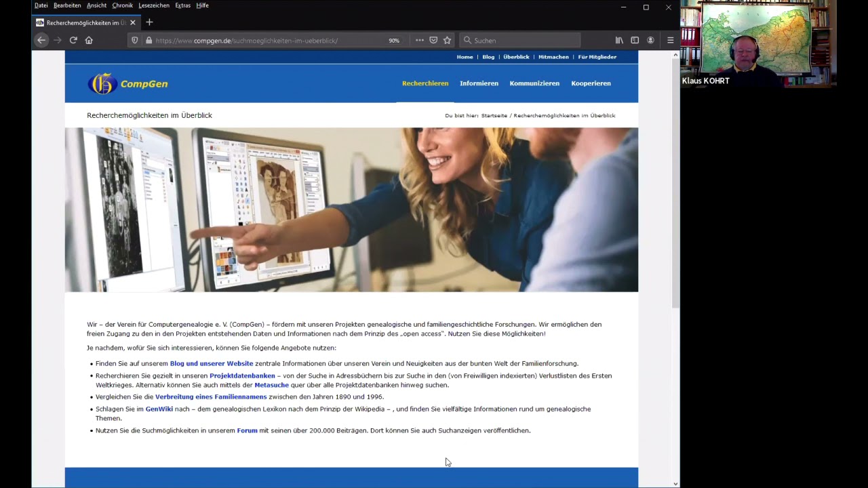Open the hamburger application menu
The width and height of the screenshot is (868, 488).
pyautogui.click(x=670, y=40)
